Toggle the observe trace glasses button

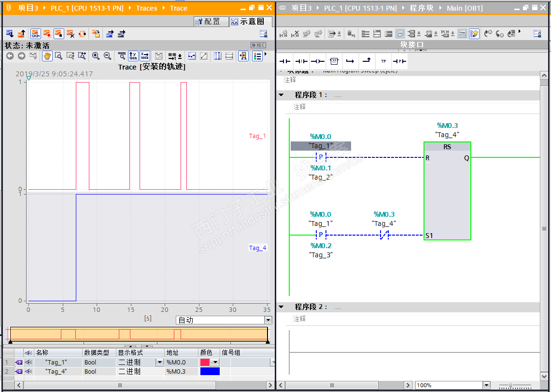[35, 34]
